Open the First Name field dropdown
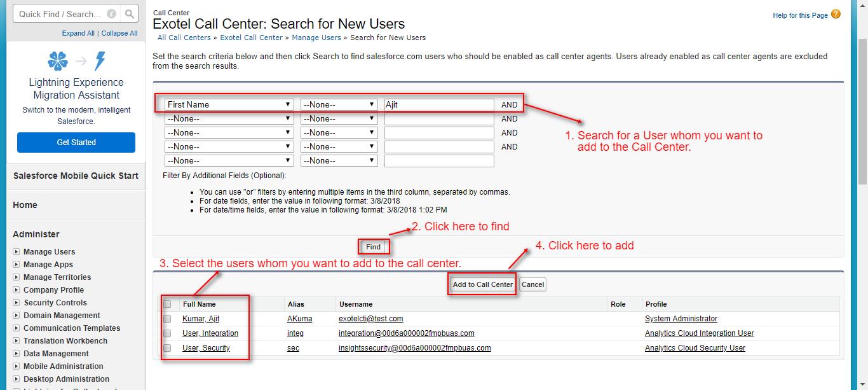 [x=229, y=104]
